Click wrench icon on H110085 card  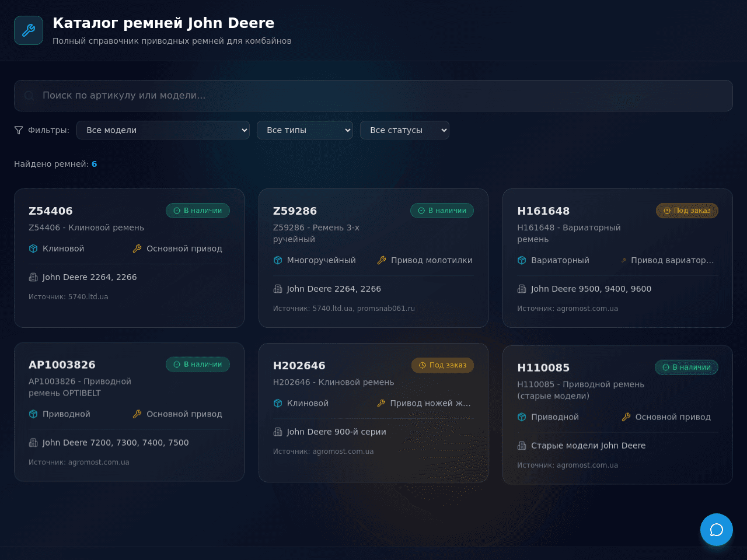626,417
